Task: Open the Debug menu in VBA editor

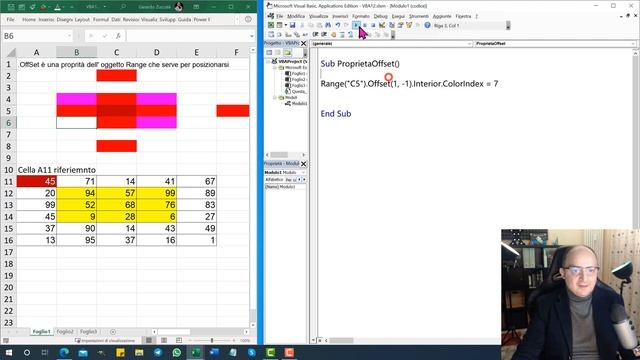Action: 380,16
